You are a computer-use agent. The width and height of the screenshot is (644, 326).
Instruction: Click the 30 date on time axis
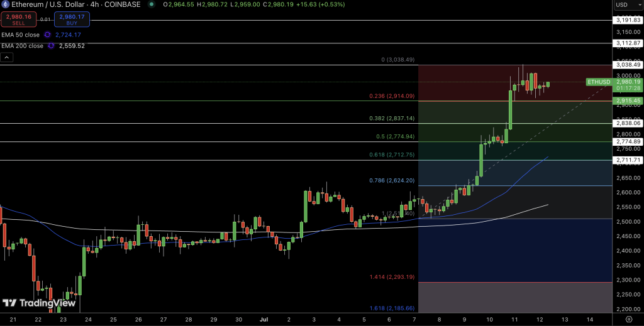(238, 319)
